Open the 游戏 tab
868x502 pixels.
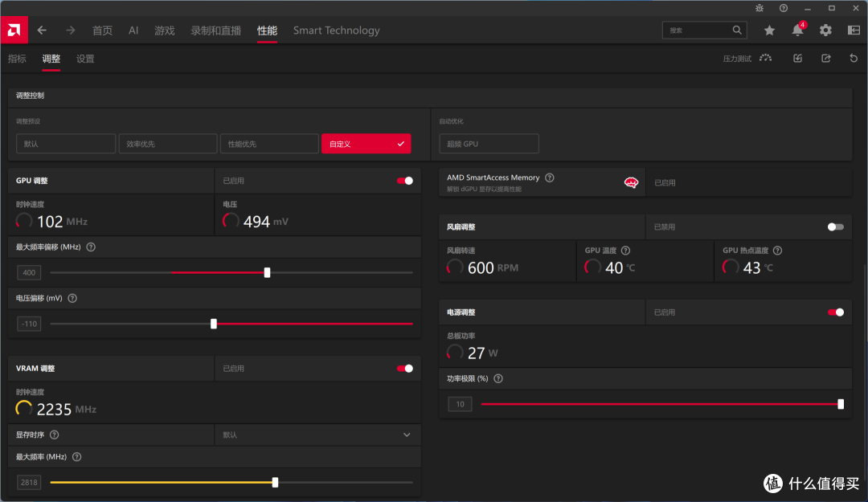point(165,31)
